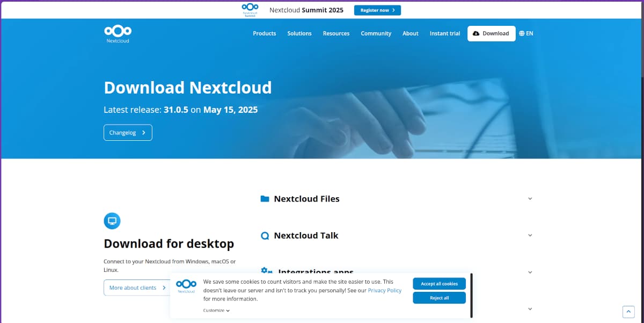Click the Register now button
This screenshot has width=644, height=323.
tap(377, 10)
